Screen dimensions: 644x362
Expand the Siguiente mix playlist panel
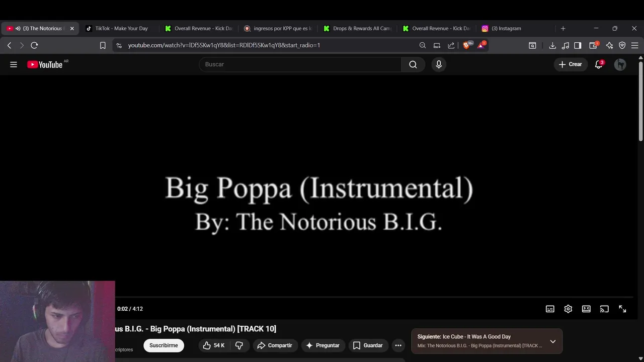[552, 341]
